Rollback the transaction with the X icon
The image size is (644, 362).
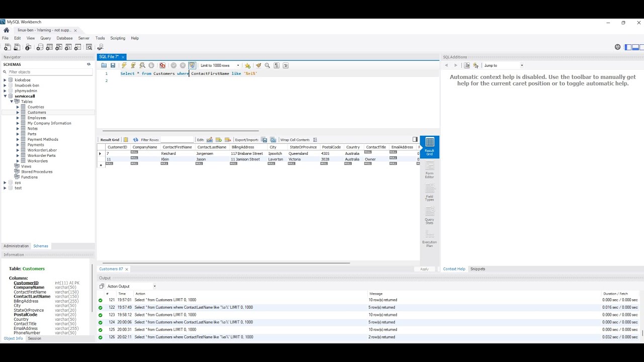(x=183, y=65)
